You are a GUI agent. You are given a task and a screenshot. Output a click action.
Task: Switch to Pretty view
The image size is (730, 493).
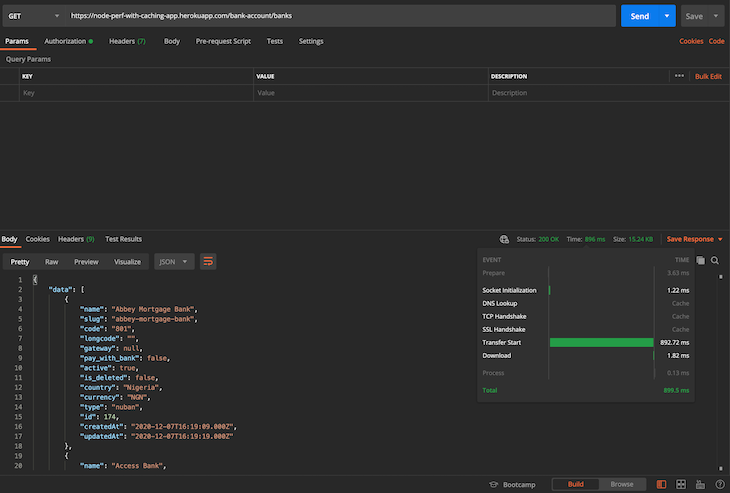pyautogui.click(x=20, y=262)
